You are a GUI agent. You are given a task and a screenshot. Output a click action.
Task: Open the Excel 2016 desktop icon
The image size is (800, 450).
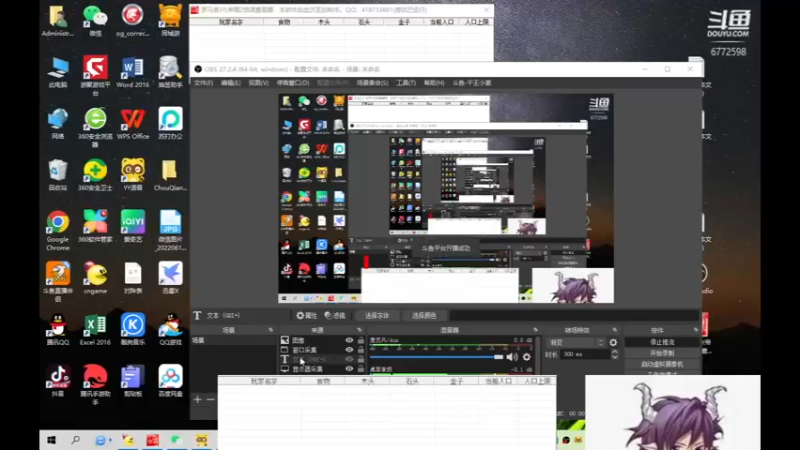95,329
